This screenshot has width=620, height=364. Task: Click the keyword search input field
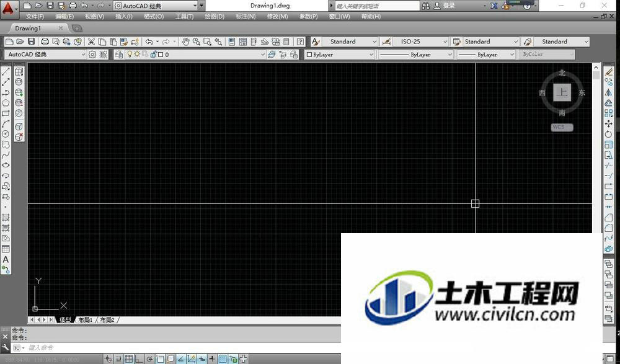tap(377, 6)
